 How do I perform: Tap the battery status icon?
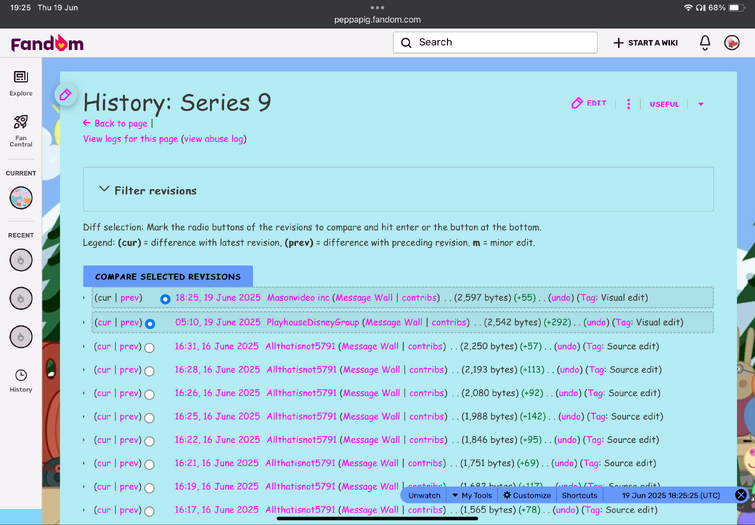(736, 8)
